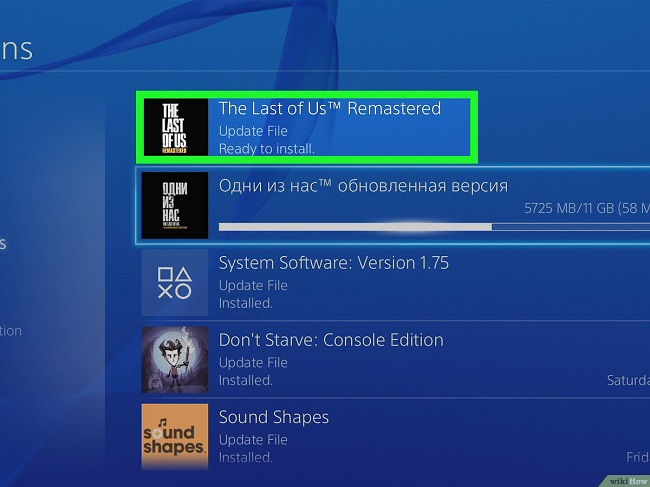Select The Last of Us™ Remastered title

[330, 109]
